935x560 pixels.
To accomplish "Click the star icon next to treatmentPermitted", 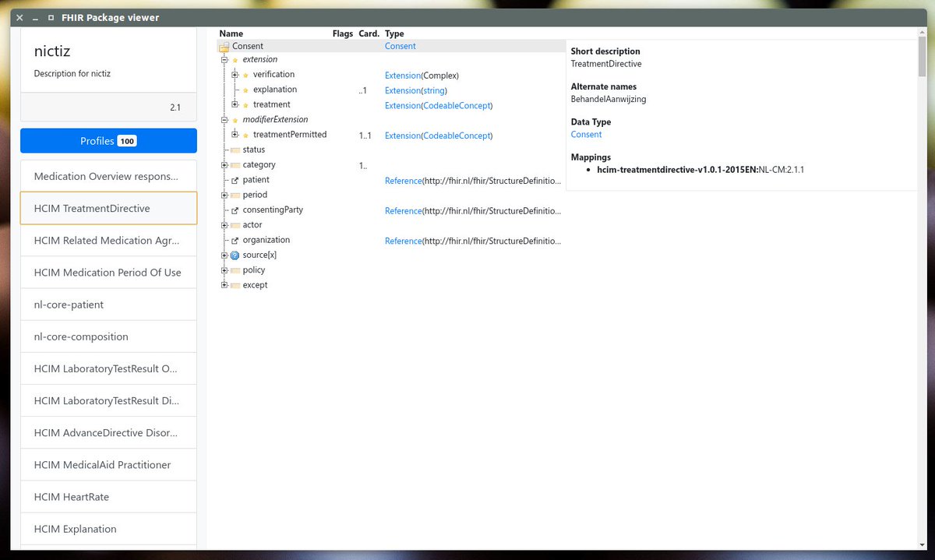I will click(x=245, y=135).
